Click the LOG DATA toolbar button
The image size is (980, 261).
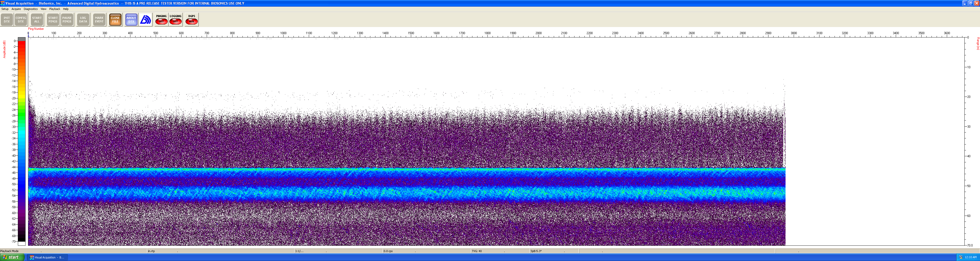coord(83,20)
